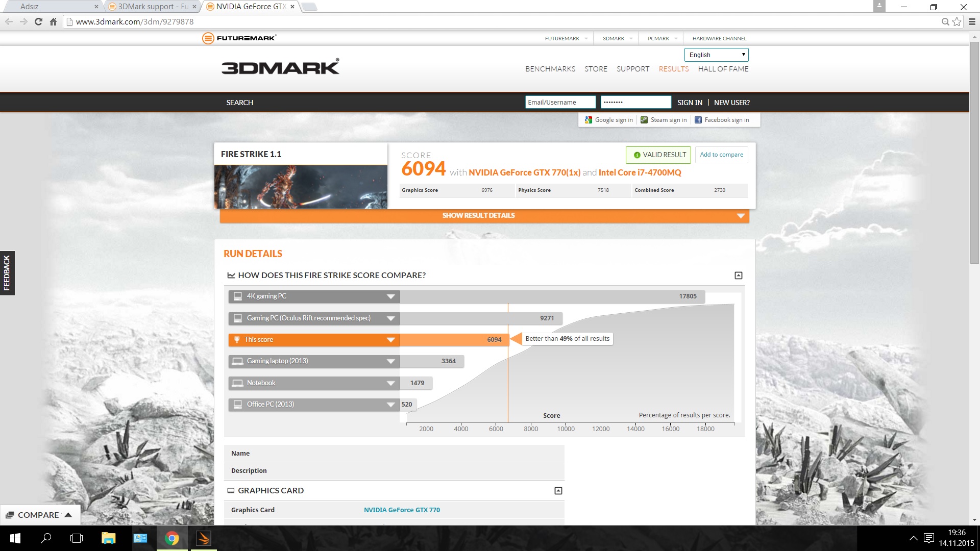Close the Adsız tab
This screenshot has width=980, height=551.
click(96, 7)
